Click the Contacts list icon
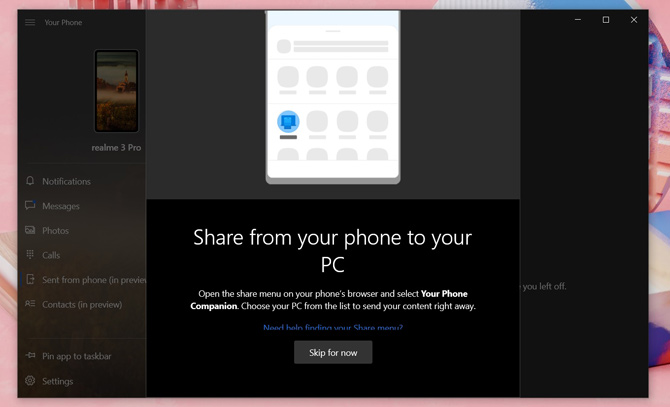This screenshot has height=407, width=670. click(x=30, y=304)
